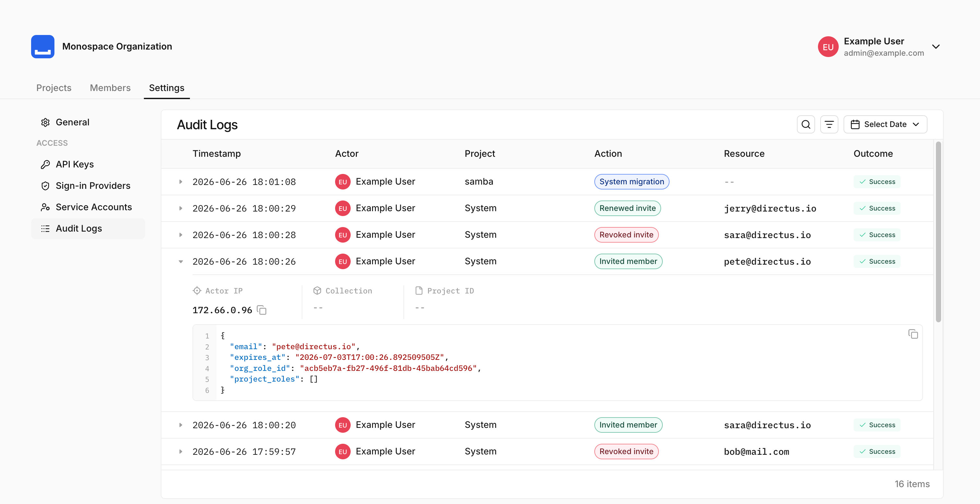The width and height of the screenshot is (980, 504).
Task: Click the Collection cube icon
Action: (x=317, y=291)
